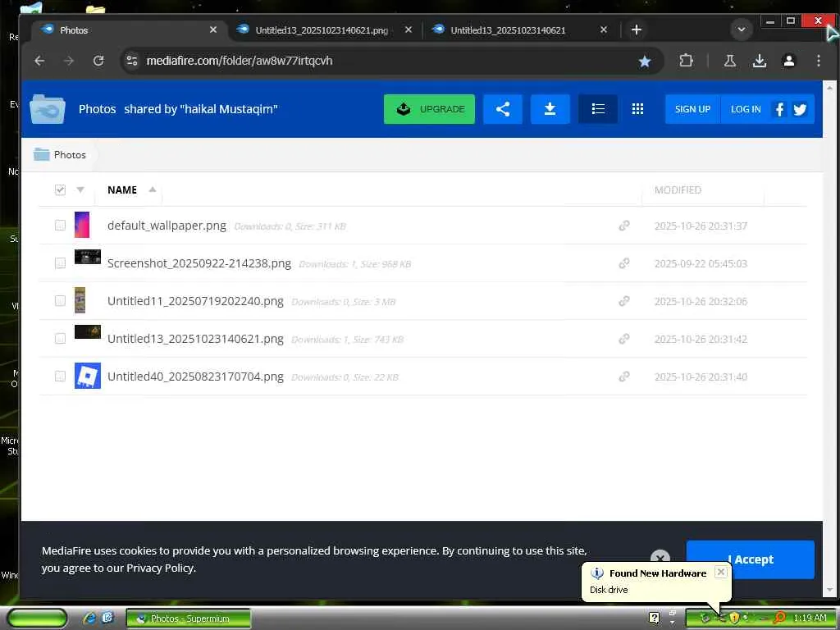The width and height of the screenshot is (840, 630).
Task: Click the page scrollbar down arrow
Action: [829, 590]
